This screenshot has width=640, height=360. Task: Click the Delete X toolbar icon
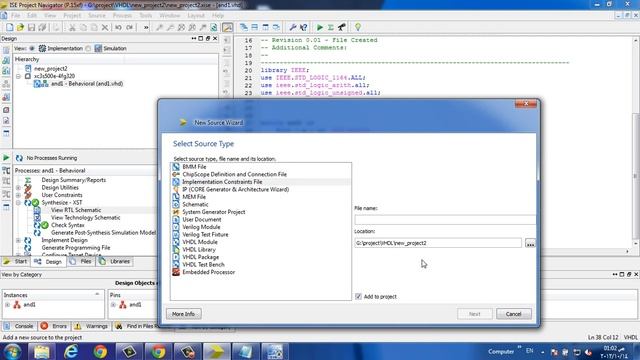click(105, 27)
